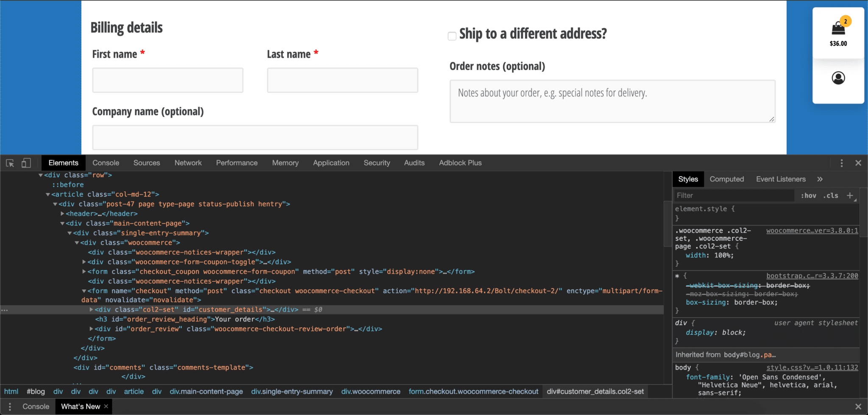This screenshot has width=868, height=415.
Task: Open the Adblock Plus tab
Action: pos(460,163)
